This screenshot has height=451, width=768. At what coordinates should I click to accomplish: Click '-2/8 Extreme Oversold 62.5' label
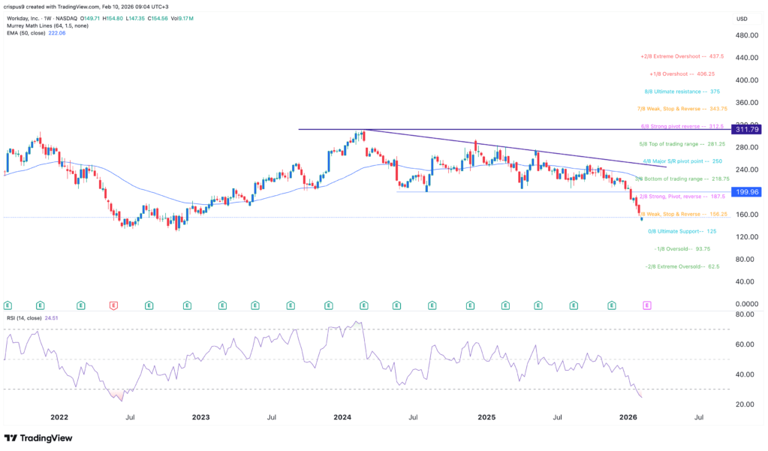click(x=682, y=267)
